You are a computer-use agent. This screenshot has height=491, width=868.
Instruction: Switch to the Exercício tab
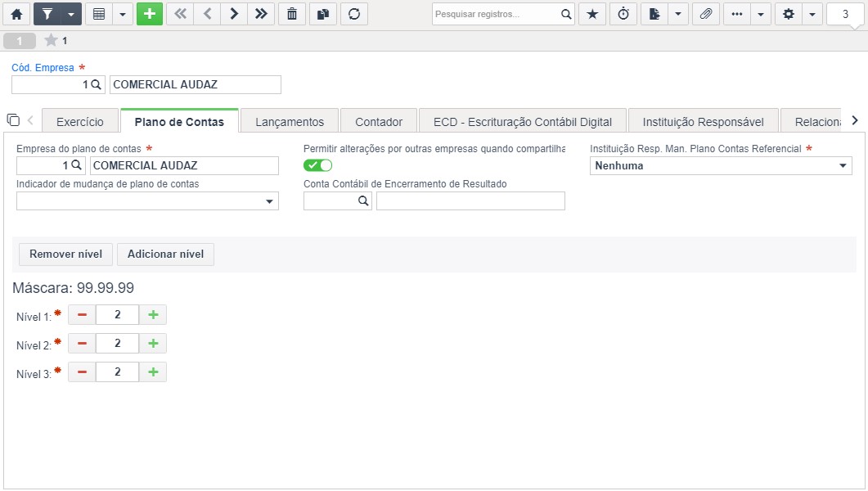(x=79, y=122)
